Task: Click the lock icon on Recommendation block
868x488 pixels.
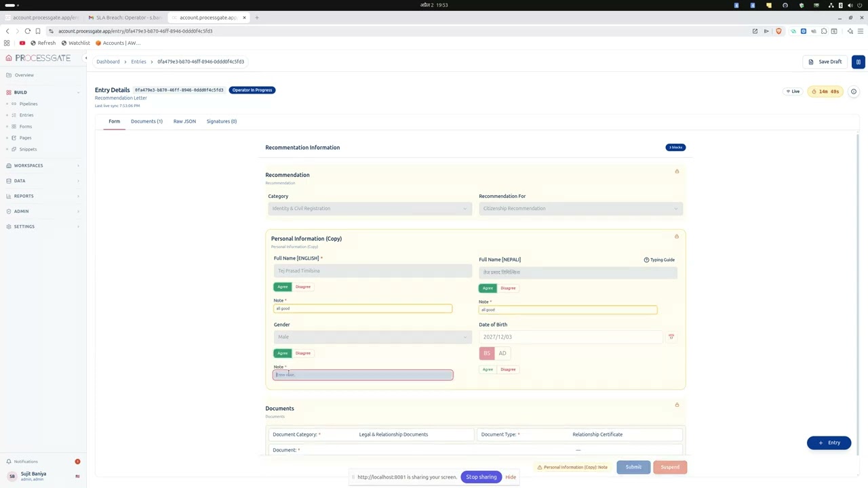Action: [x=677, y=171]
